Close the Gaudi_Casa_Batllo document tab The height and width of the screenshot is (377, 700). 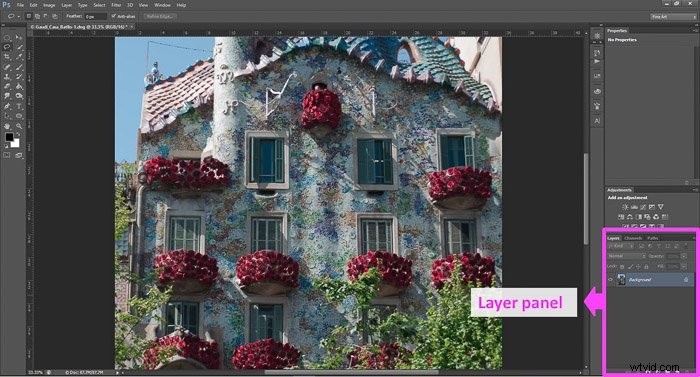tap(132, 27)
